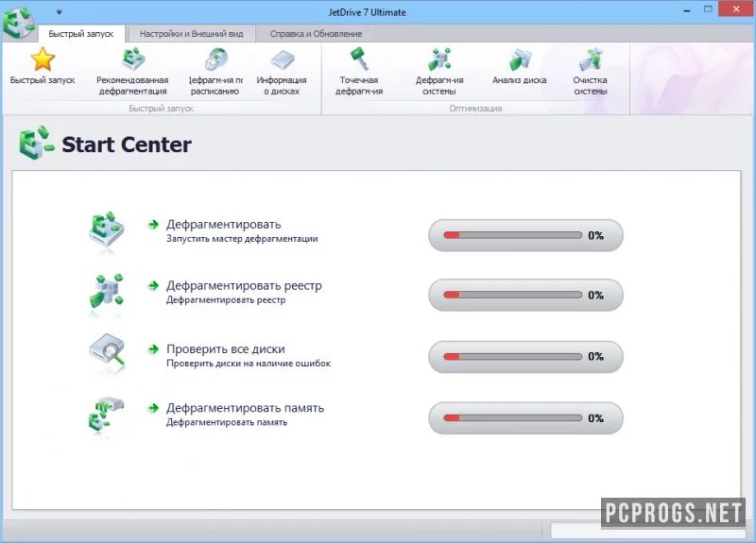The image size is (756, 543).
Task: Open Рекомендованная дефрагментация ribbon icon
Action: pos(132,59)
